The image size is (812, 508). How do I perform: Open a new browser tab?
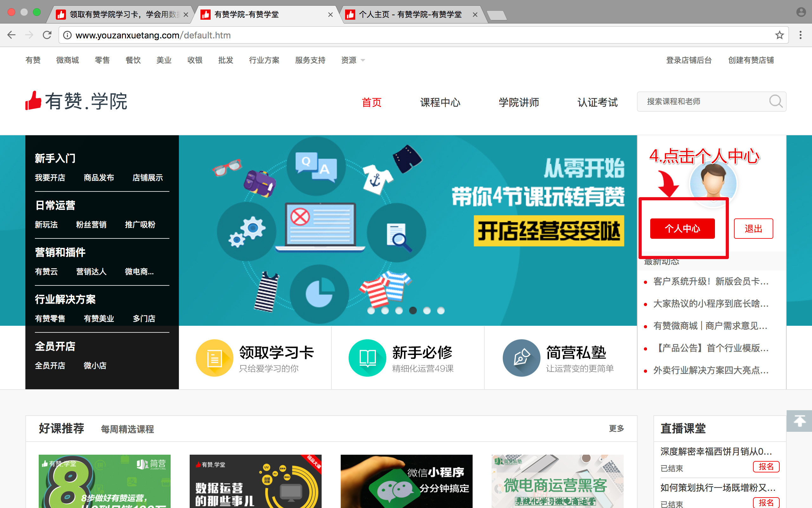point(497,15)
